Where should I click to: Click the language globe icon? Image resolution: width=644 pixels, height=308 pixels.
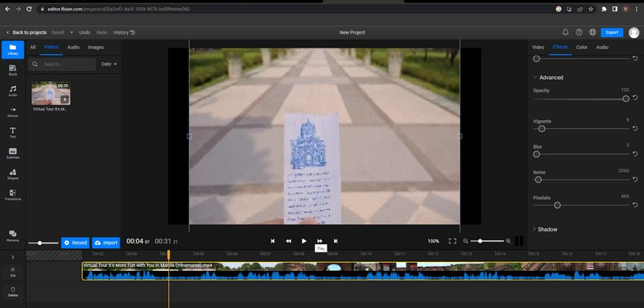(x=592, y=32)
